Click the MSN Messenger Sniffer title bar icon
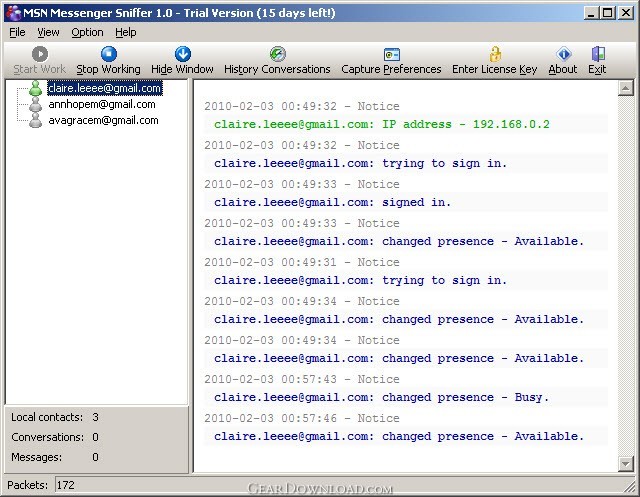 tap(13, 13)
